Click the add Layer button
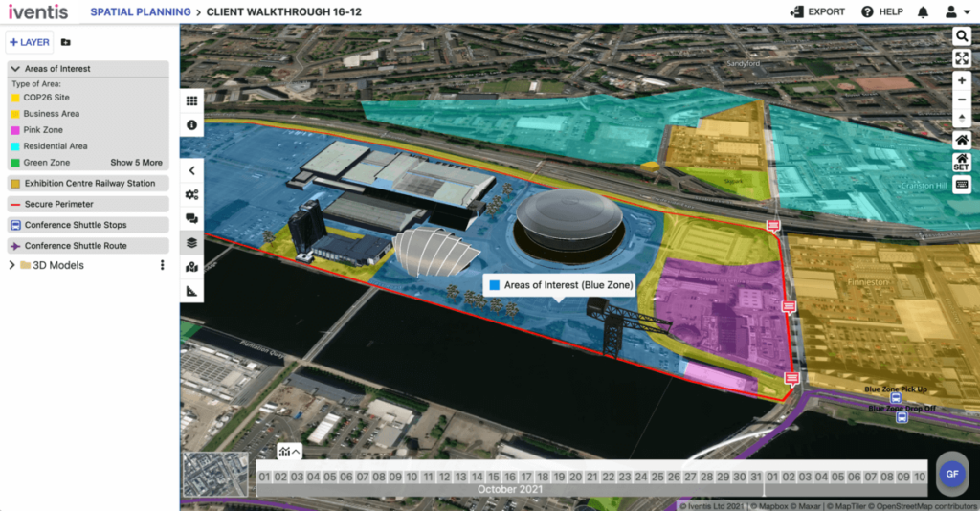This screenshot has height=511, width=980. (x=30, y=42)
